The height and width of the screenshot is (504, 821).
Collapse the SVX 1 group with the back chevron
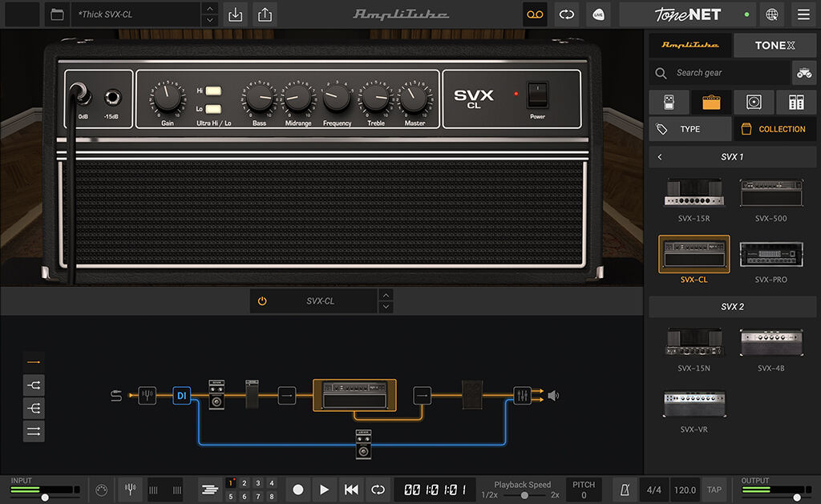659,156
